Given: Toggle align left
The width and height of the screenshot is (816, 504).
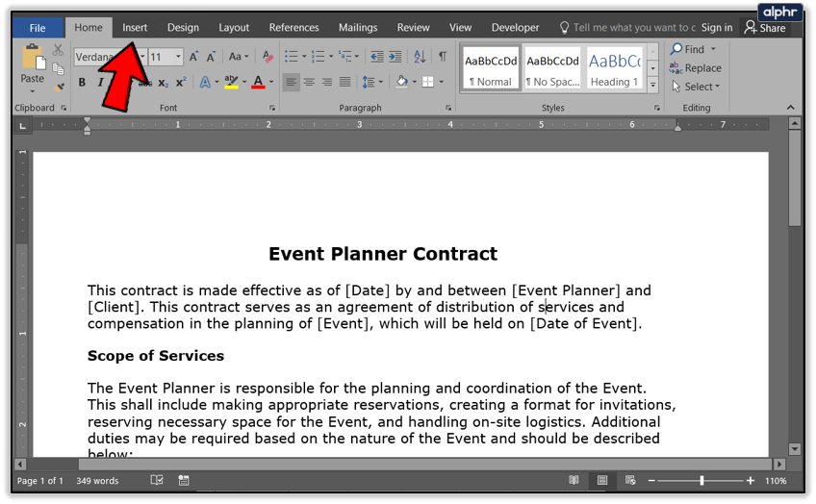Looking at the screenshot, I should click(x=291, y=82).
